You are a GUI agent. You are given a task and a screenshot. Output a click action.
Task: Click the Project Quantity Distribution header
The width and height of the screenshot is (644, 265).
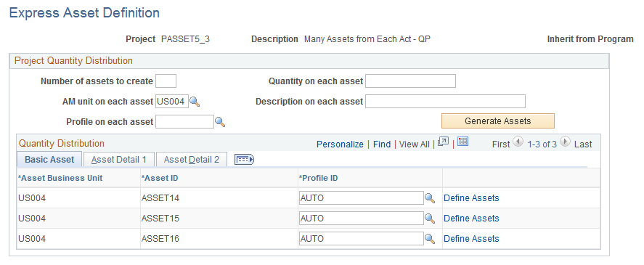click(x=73, y=61)
